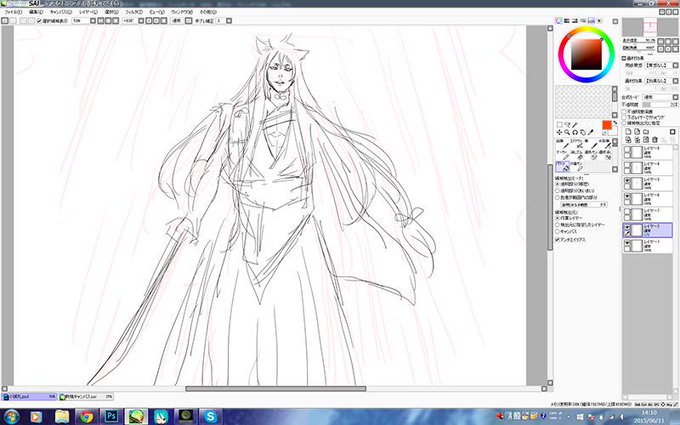680x425 pixels.
Task: Switch to the second canvas document tab
Action: (86, 396)
